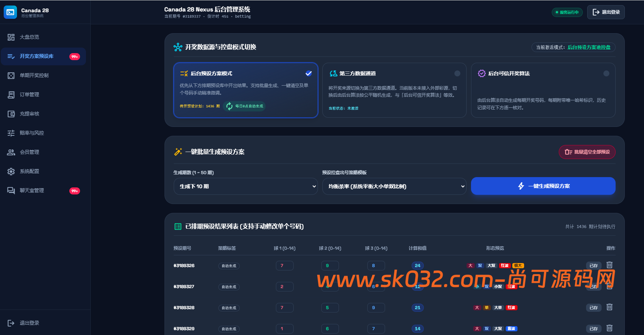Click the 赔率与风控 sliders icon
Viewport: 644px width, 335px height.
11,133
